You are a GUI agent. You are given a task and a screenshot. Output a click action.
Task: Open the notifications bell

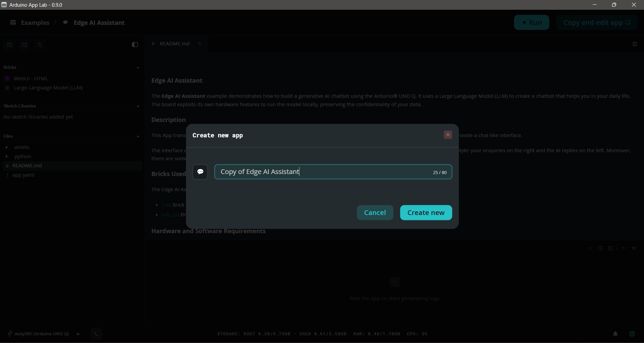pyautogui.click(x=615, y=334)
